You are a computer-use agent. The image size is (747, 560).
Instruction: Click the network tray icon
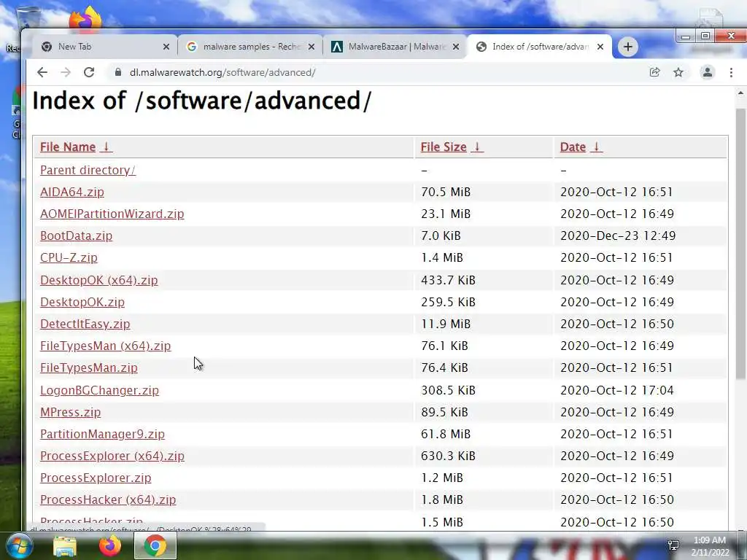pos(673,545)
